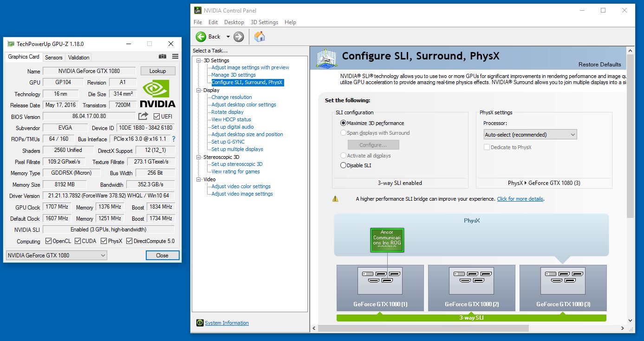The height and width of the screenshot is (341, 644).
Task: Toggle the DirectCompute 5.0 checkbox
Action: 130,241
